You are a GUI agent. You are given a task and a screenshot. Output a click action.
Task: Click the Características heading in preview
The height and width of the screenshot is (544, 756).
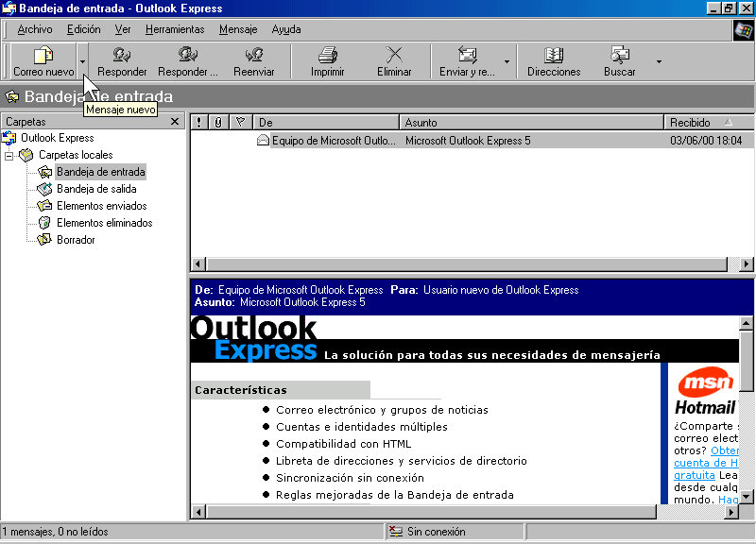[x=241, y=390]
